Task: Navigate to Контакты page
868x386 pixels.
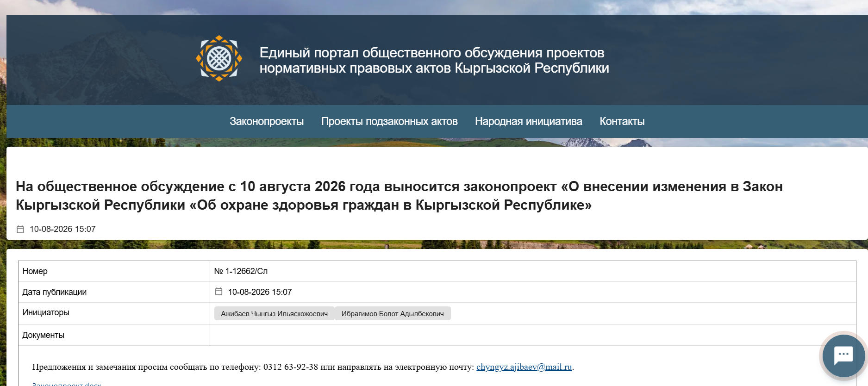Action: [x=622, y=121]
